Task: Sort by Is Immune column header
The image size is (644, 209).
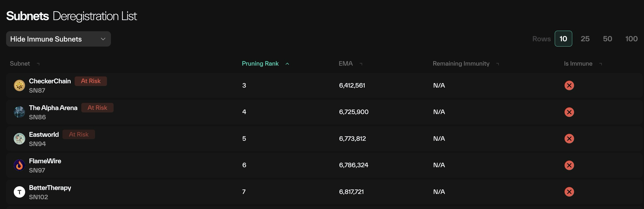Action: coord(578,63)
